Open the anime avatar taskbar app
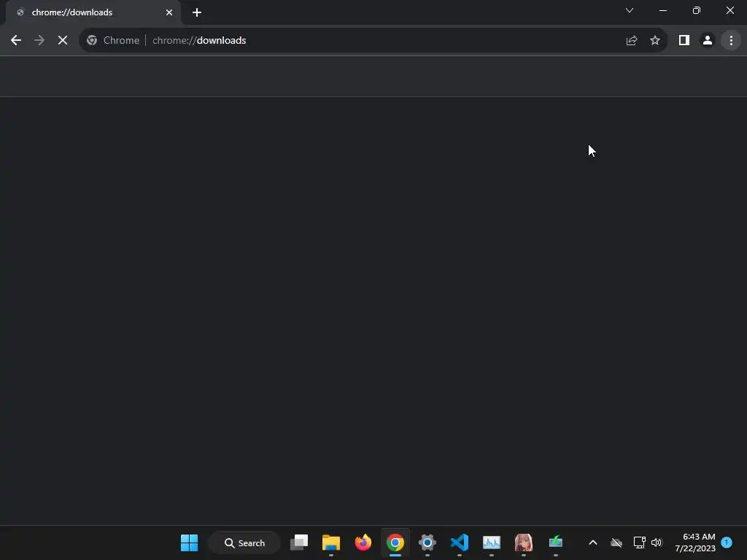Viewport: 747px width, 560px height. 524,542
